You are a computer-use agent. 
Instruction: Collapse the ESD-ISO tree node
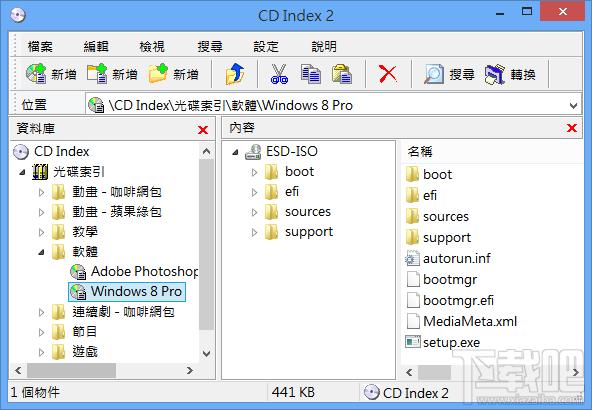tap(236, 152)
